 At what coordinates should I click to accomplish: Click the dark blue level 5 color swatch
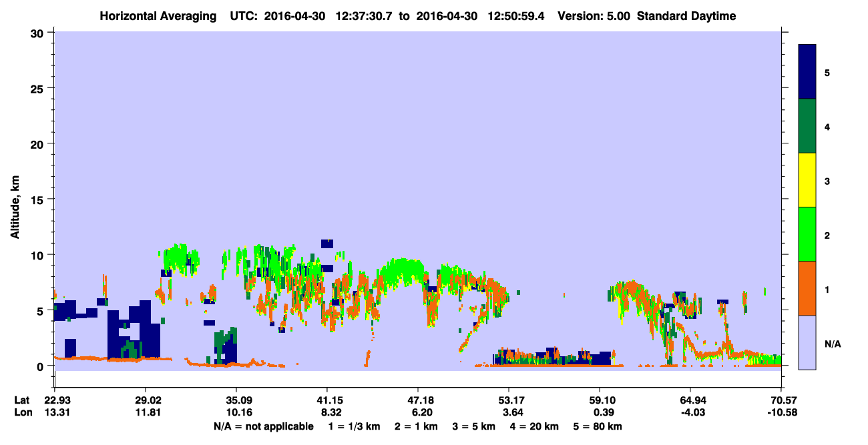(807, 72)
